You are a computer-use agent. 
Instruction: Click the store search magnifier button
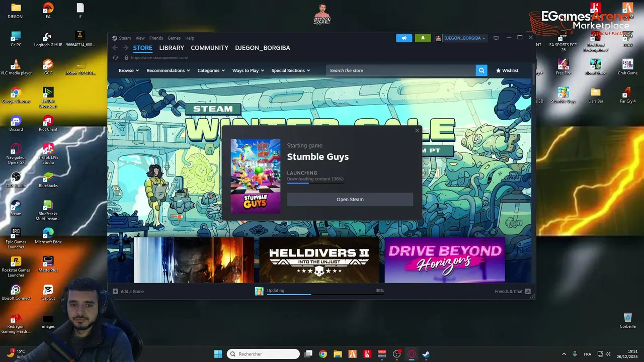tap(481, 70)
